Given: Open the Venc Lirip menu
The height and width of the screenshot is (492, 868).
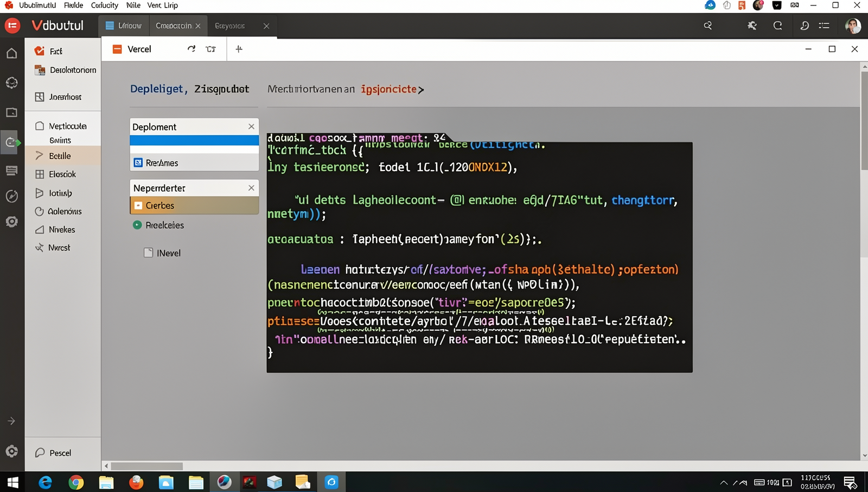Looking at the screenshot, I should coord(162,5).
